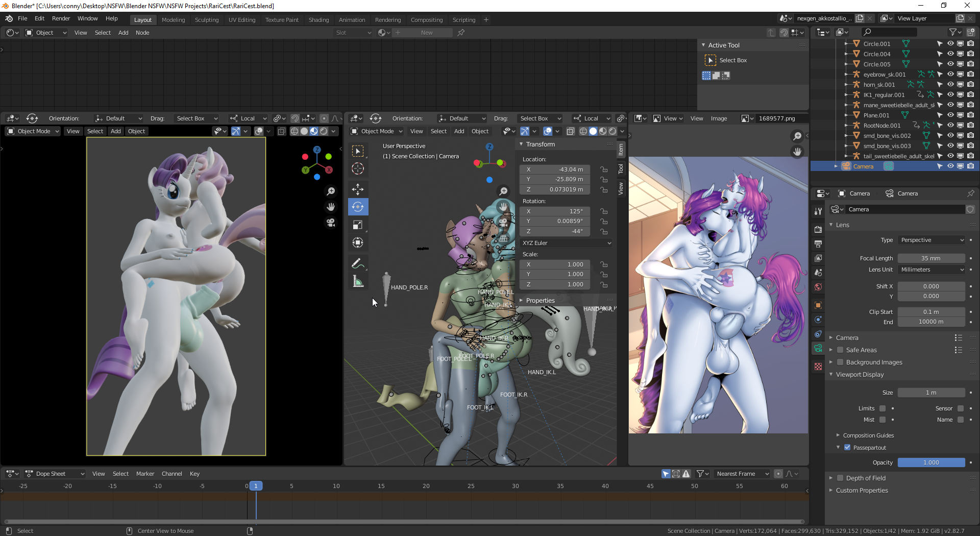Open Render properties tab icon
980x536 pixels.
(818, 229)
